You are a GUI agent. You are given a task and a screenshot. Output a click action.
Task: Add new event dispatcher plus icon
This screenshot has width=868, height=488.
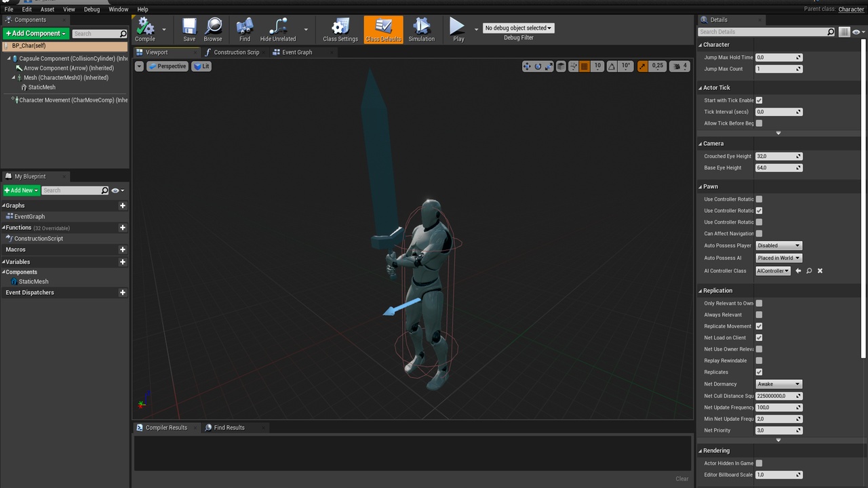(x=123, y=293)
